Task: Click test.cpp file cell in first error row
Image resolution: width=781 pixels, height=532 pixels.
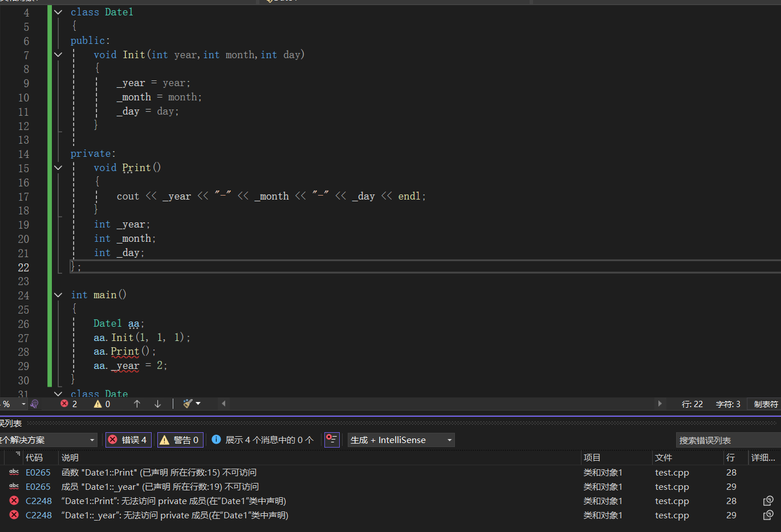Action: (672, 472)
